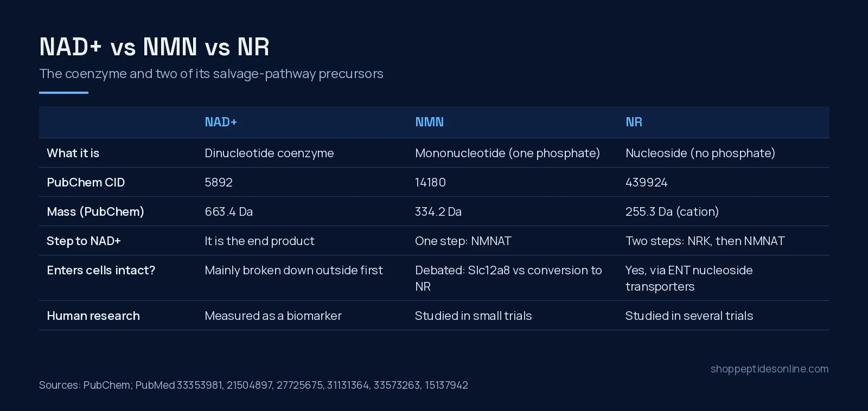Screen dimensions: 868x411
Task: Select the NR column header
Action: 634,122
